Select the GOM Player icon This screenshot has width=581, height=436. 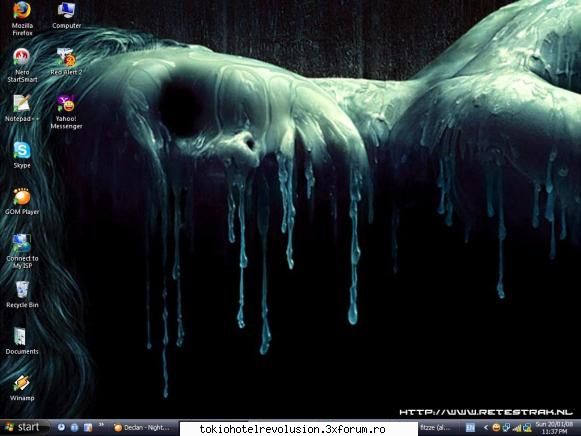22,202
